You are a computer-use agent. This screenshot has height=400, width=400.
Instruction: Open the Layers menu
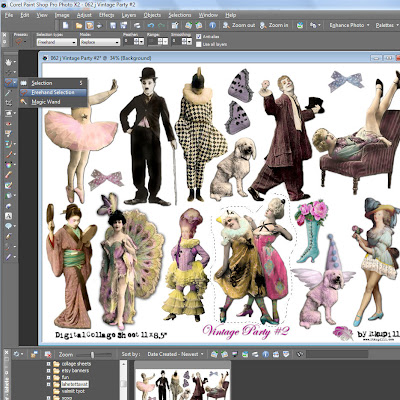point(129,15)
